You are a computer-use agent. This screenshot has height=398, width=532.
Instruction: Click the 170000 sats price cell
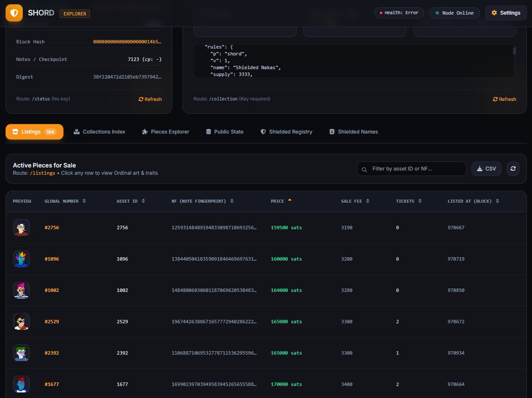(286, 384)
